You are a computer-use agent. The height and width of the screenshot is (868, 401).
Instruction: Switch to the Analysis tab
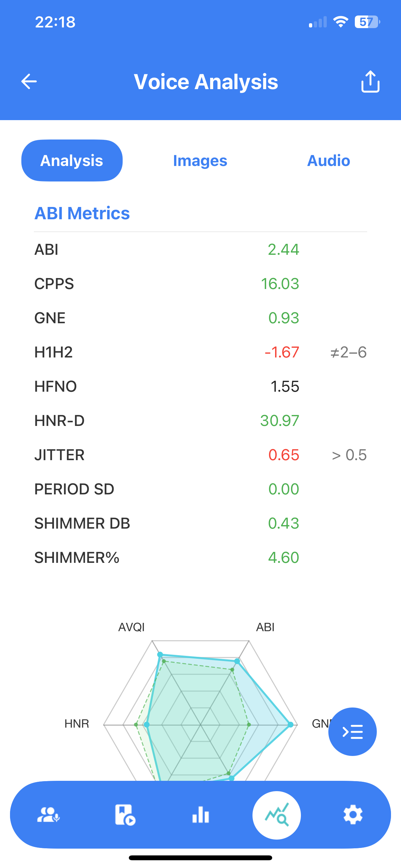click(72, 160)
